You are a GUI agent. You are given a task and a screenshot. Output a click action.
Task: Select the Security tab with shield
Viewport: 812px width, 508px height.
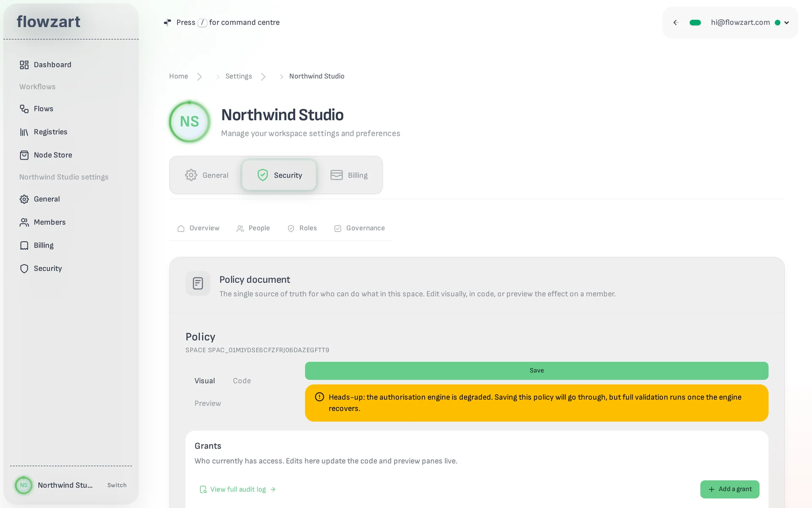coord(279,175)
